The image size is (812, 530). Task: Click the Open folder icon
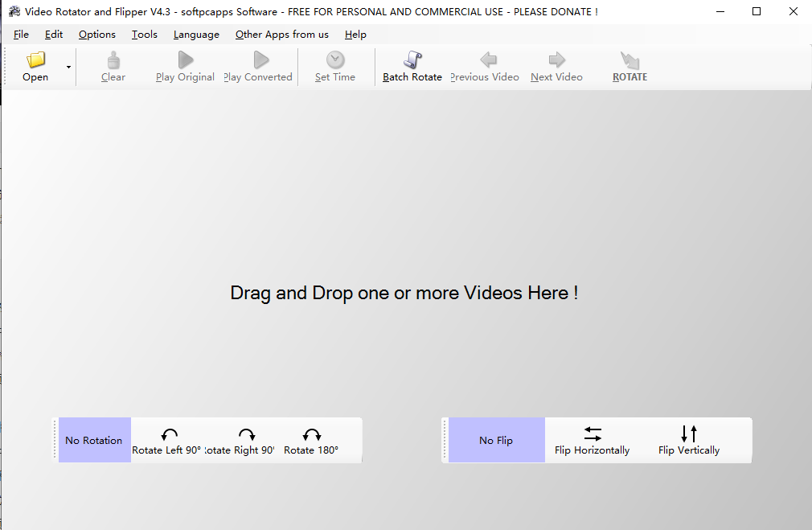(x=35, y=60)
